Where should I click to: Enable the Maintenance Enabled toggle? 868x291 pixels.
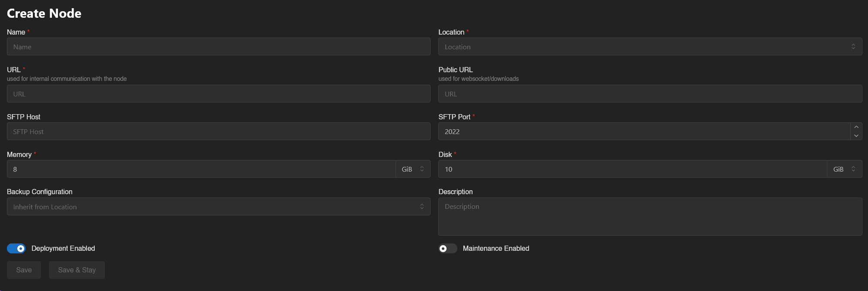pyautogui.click(x=447, y=249)
